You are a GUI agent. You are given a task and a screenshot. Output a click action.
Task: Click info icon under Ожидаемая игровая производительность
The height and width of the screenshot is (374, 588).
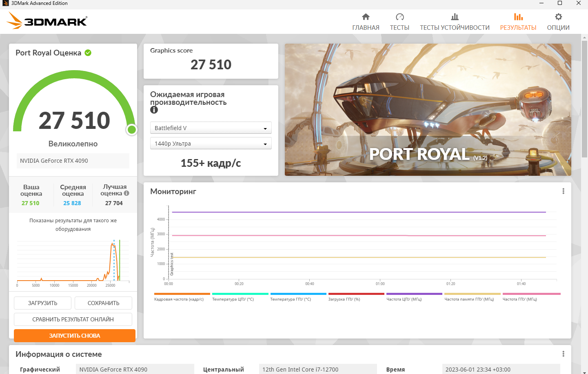[154, 110]
